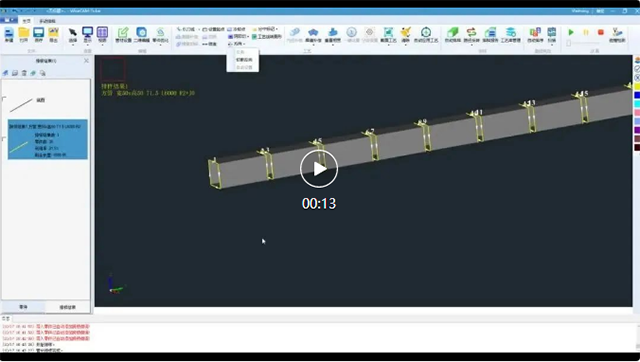
Task: Stop simulation with the red stop icon
Action: [601, 32]
